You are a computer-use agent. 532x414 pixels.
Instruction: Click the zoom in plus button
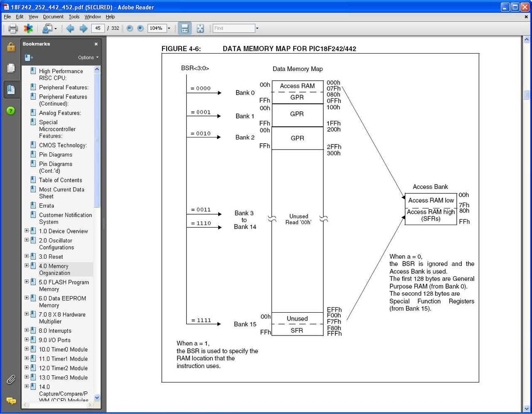(140, 28)
